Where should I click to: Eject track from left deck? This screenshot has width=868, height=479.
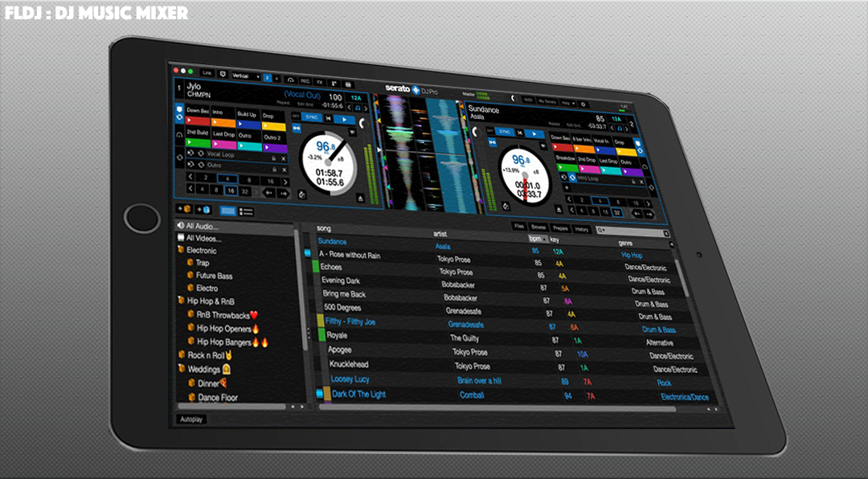tap(360, 199)
